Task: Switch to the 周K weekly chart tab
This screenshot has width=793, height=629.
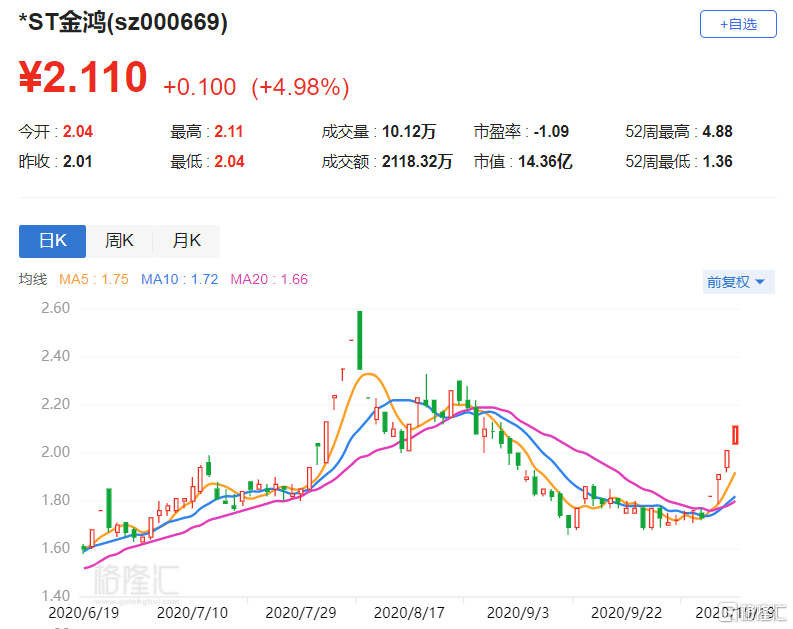Action: tap(119, 241)
